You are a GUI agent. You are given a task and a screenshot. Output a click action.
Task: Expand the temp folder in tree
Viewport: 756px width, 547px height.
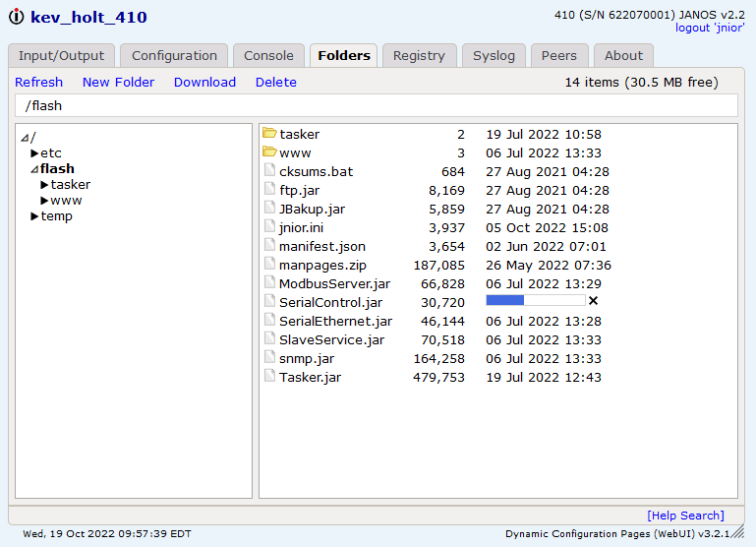pos(34,216)
